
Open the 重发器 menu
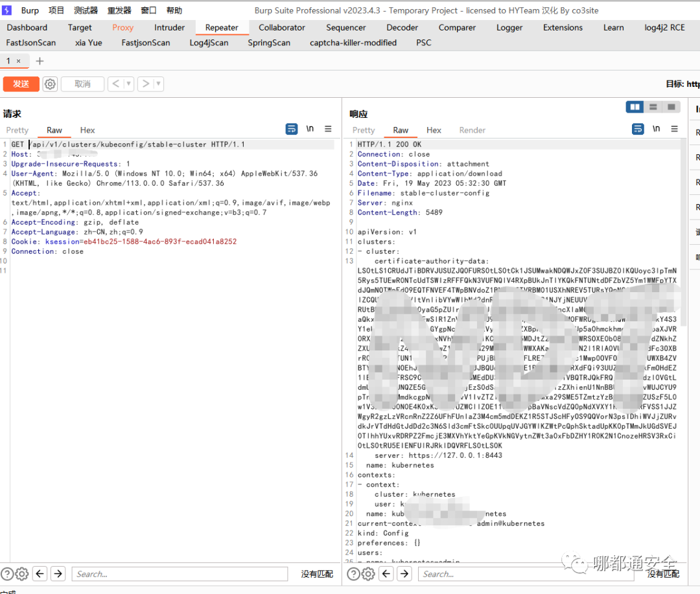119,10
